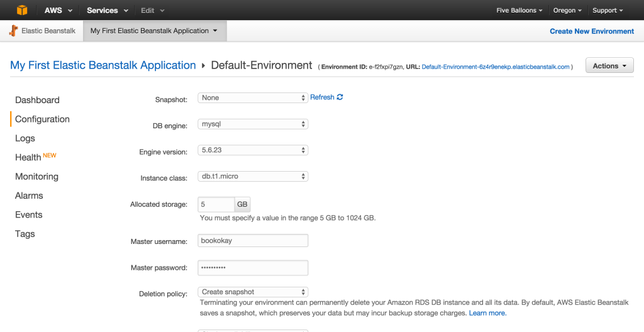The width and height of the screenshot is (644, 332).
Task: Open Events in the sidebar
Action: click(29, 215)
